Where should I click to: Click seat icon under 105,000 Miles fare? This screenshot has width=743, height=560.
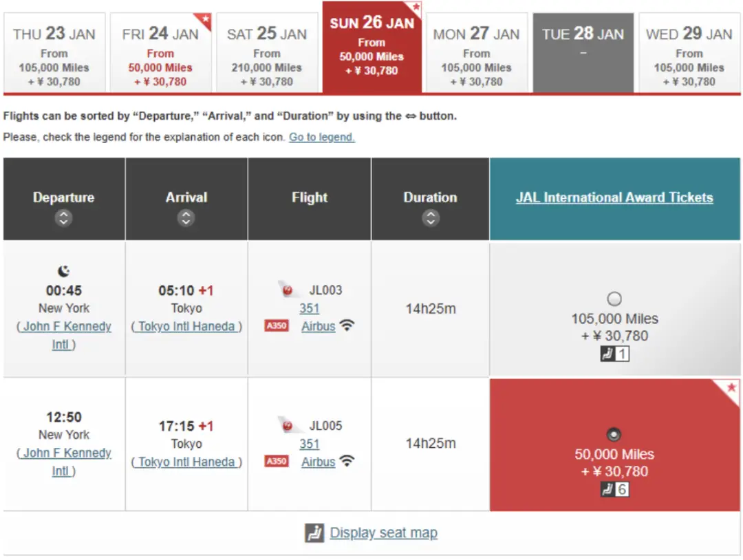(607, 354)
